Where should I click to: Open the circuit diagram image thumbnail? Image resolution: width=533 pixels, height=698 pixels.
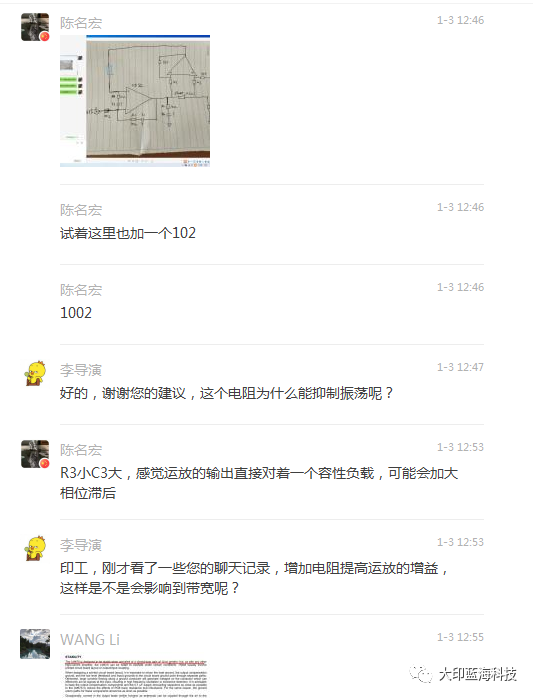pyautogui.click(x=135, y=101)
